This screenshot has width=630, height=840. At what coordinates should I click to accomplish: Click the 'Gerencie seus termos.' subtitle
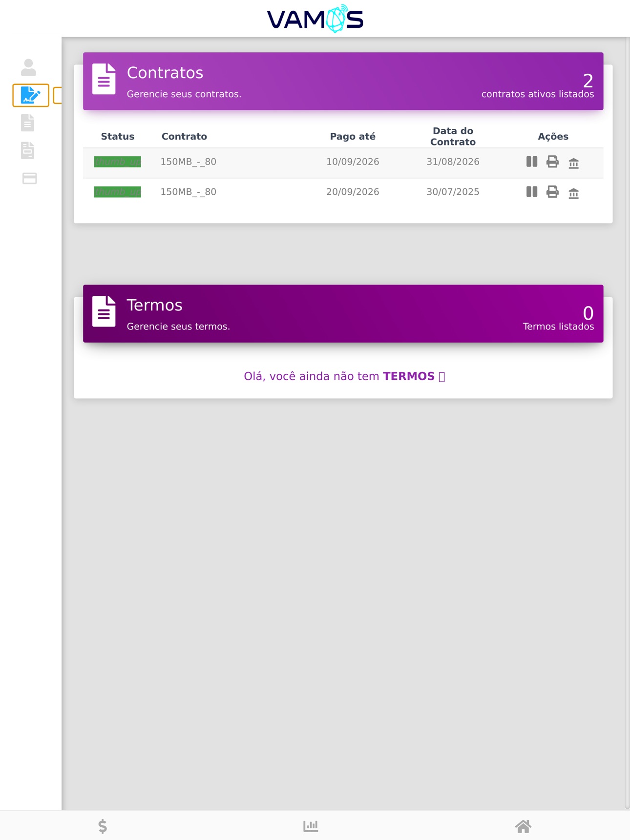coord(178,327)
